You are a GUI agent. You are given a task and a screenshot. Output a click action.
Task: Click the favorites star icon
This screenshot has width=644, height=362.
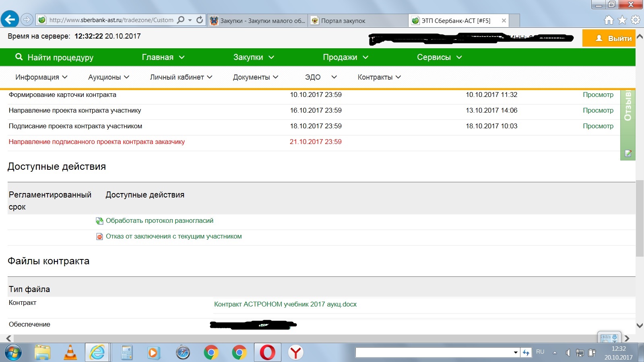click(622, 20)
